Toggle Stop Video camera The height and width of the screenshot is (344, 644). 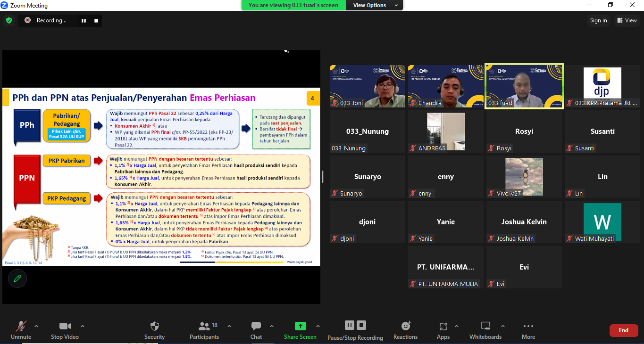pos(65,326)
